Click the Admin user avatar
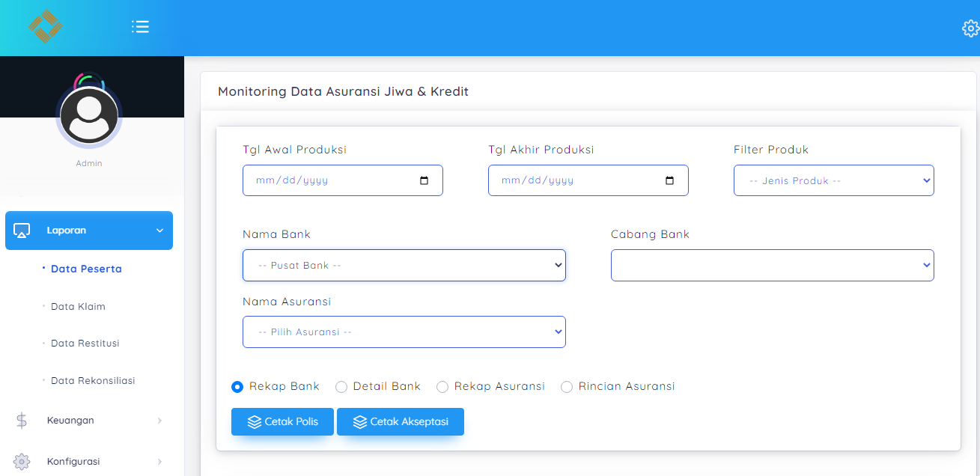The width and height of the screenshot is (980, 476). point(89,115)
